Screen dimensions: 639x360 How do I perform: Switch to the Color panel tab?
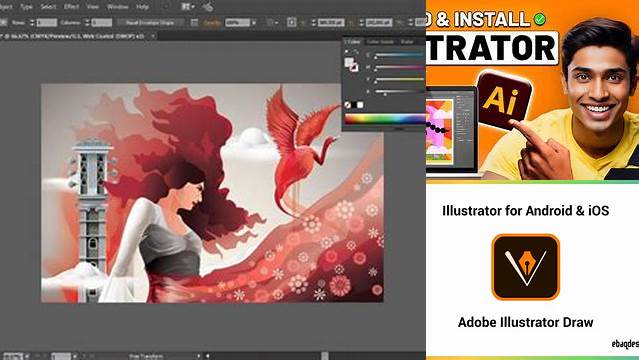click(x=353, y=42)
